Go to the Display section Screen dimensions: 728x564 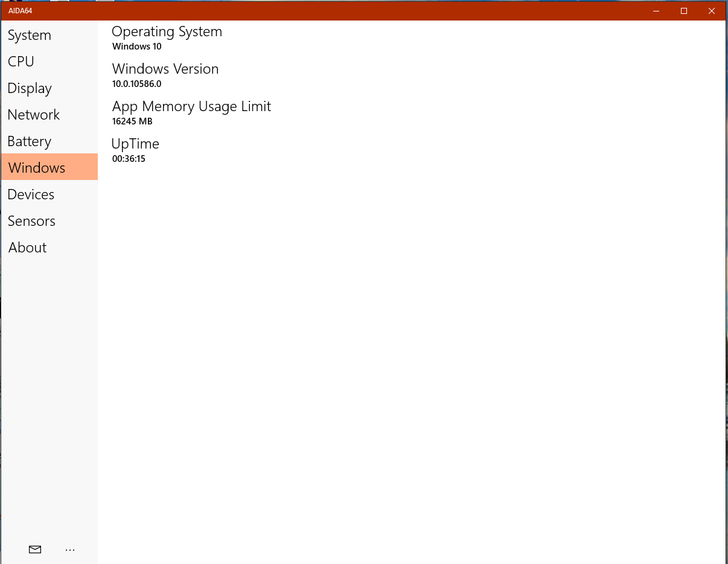[49, 88]
